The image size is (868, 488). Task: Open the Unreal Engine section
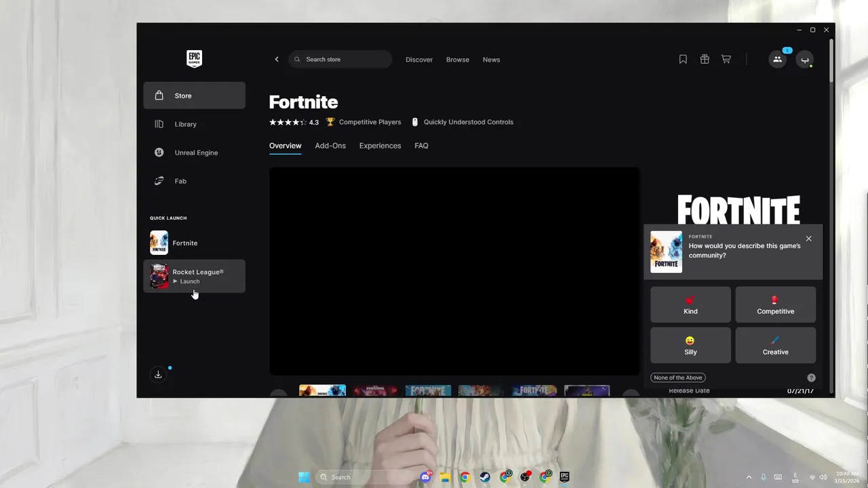click(194, 152)
